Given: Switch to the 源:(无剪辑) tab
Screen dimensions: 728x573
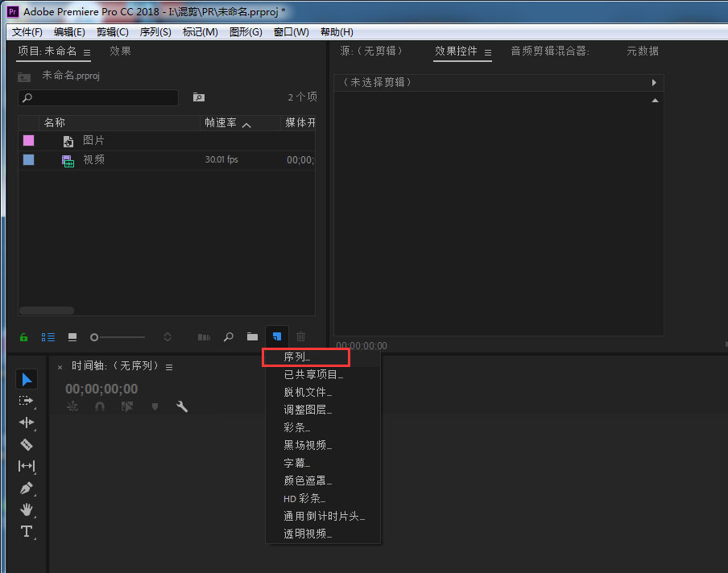Looking at the screenshot, I should coord(371,51).
